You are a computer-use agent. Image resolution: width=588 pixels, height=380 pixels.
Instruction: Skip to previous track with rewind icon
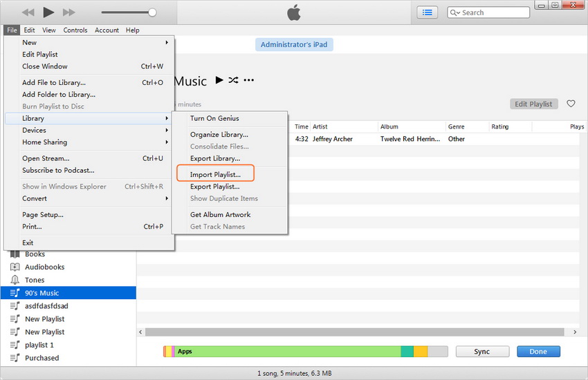28,12
